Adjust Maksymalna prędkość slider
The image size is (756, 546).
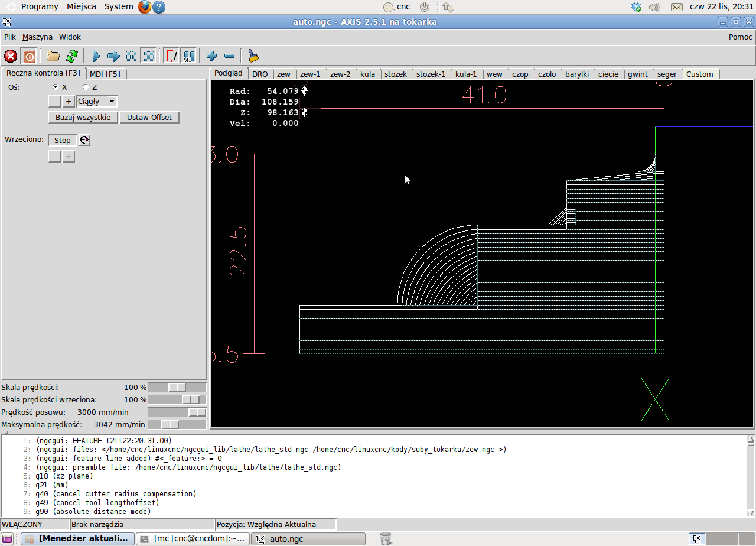click(x=177, y=424)
